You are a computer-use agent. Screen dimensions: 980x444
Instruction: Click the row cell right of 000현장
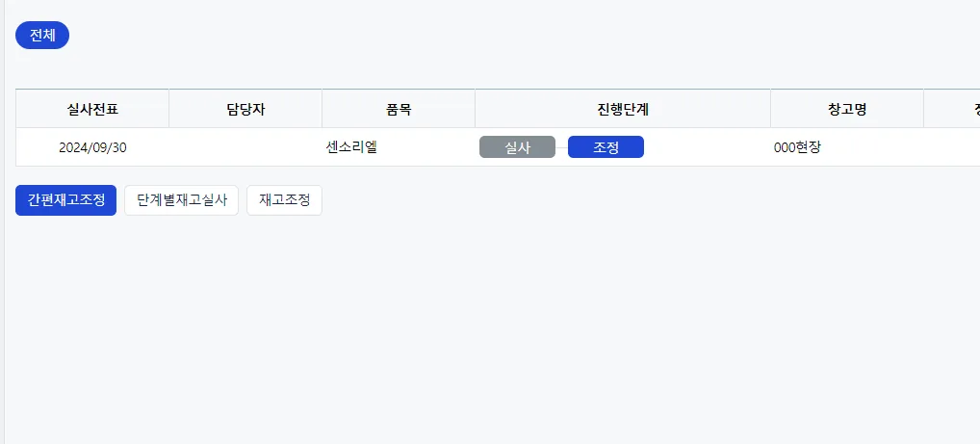[952, 147]
